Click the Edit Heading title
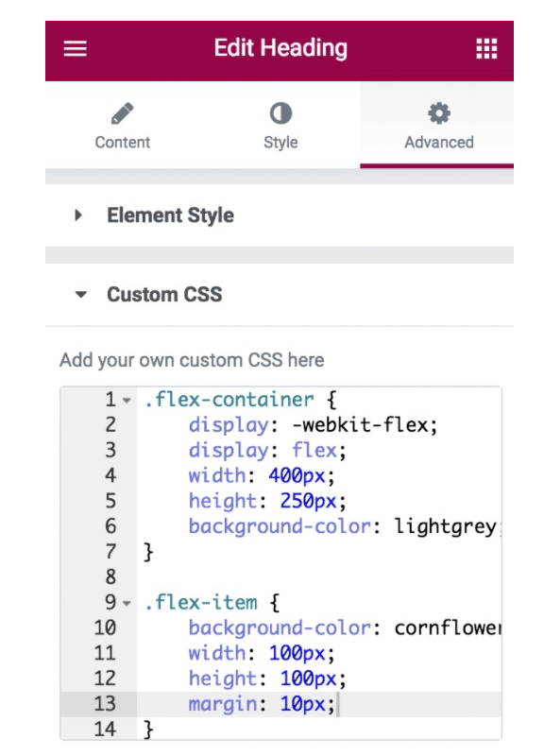The height and width of the screenshot is (756, 544). pos(280,48)
